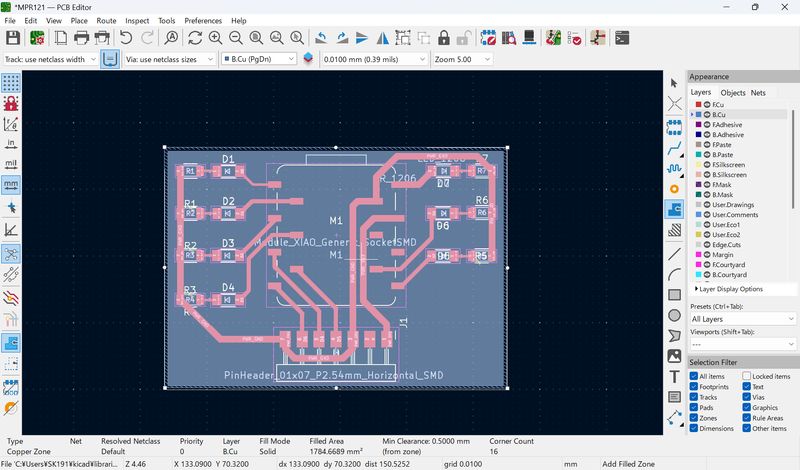Click the Zoom In icon

[215, 38]
